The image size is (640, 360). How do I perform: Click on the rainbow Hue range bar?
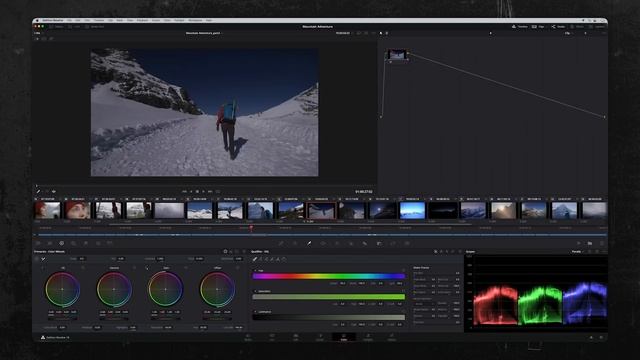(329, 276)
